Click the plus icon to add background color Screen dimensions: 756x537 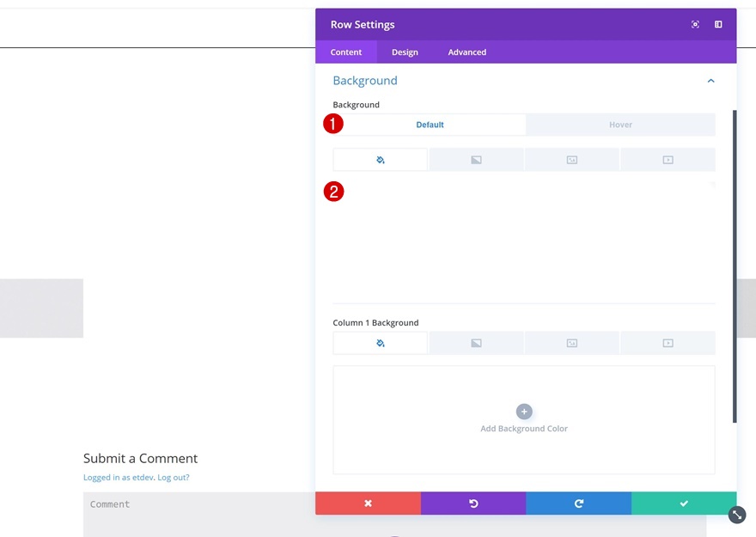[524, 412]
